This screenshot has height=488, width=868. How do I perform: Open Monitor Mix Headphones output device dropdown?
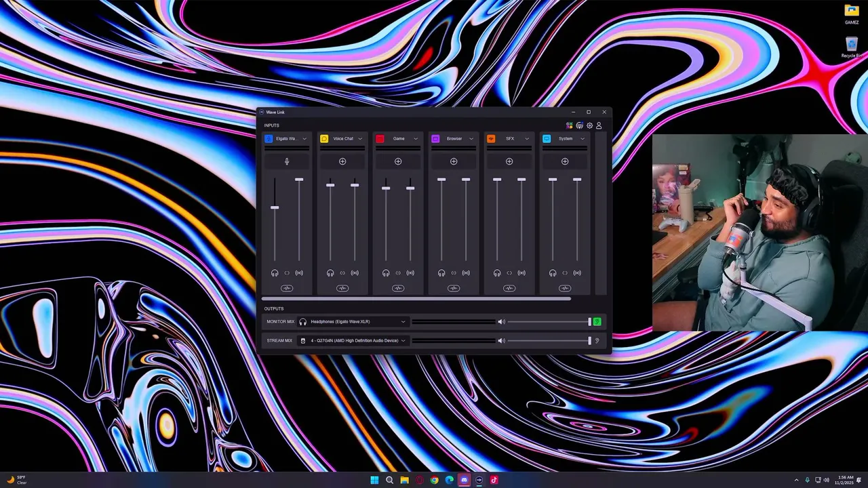click(353, 322)
